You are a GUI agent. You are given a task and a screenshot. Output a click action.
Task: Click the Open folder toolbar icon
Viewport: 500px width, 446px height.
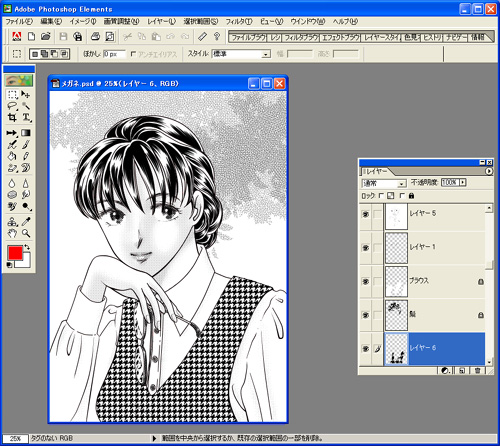(x=46, y=36)
